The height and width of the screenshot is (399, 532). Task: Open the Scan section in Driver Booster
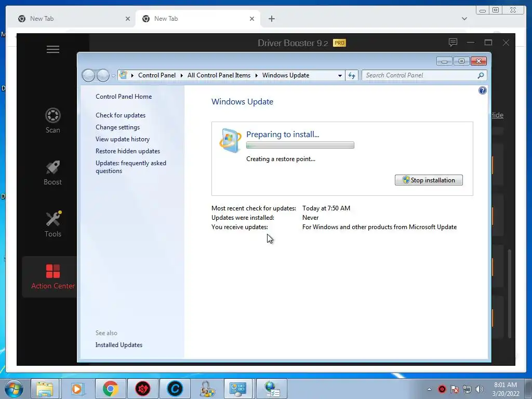[x=53, y=121]
